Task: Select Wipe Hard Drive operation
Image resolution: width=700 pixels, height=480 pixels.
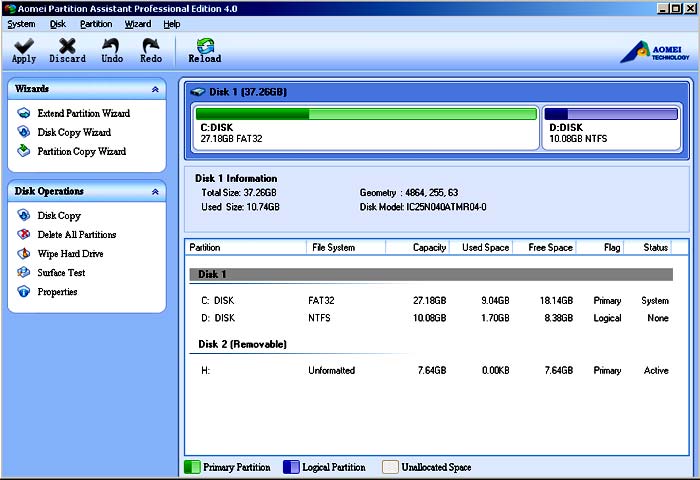Action: point(70,254)
